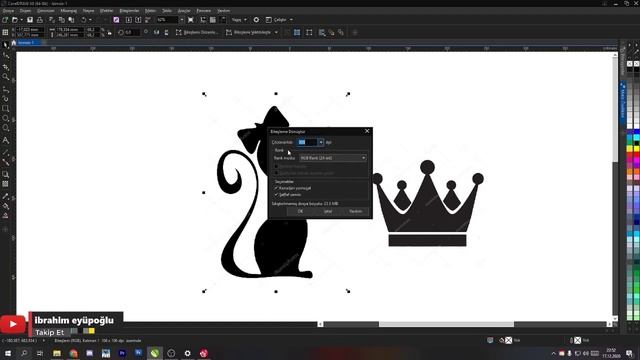
Task: Click the full-screen preview icon
Action: pos(191,20)
